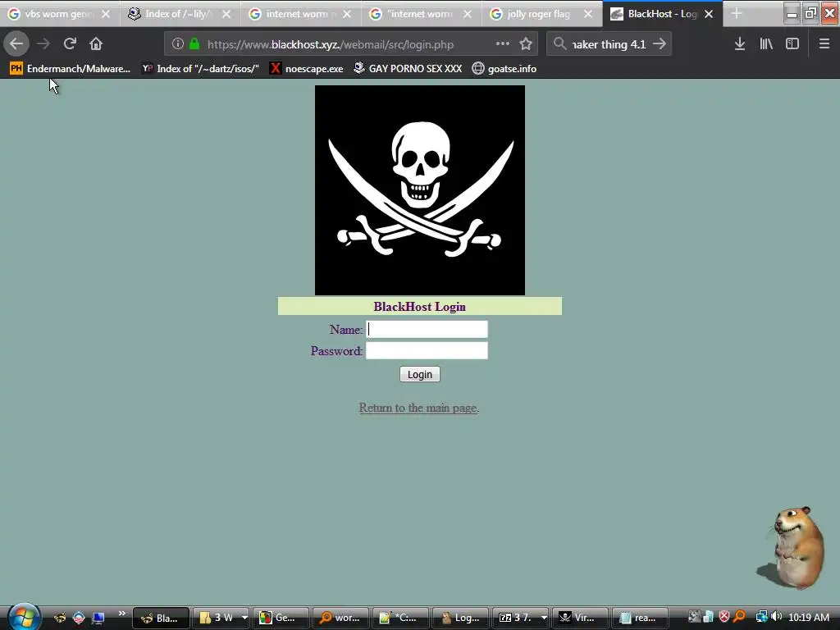
Task: Click the forward navigation arrow
Action: tap(43, 44)
